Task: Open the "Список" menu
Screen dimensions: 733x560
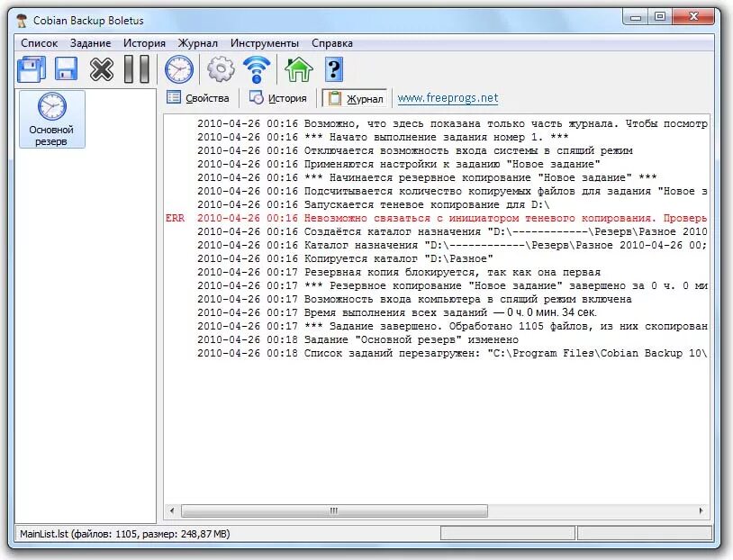Action: (40, 43)
